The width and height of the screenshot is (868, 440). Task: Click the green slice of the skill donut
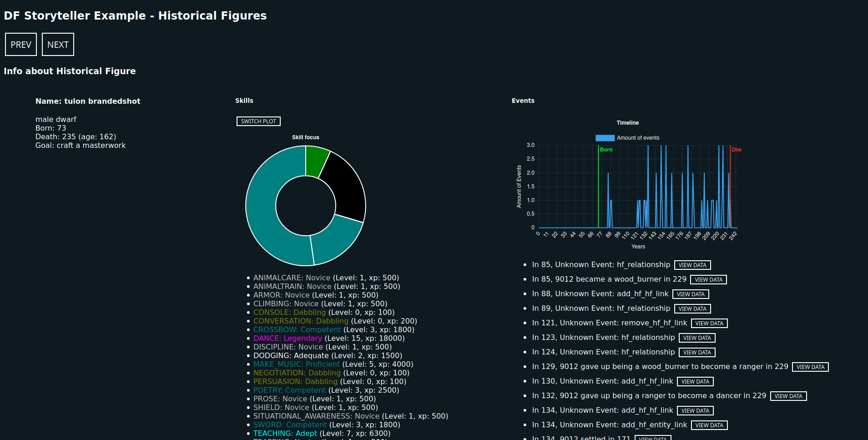click(x=315, y=161)
